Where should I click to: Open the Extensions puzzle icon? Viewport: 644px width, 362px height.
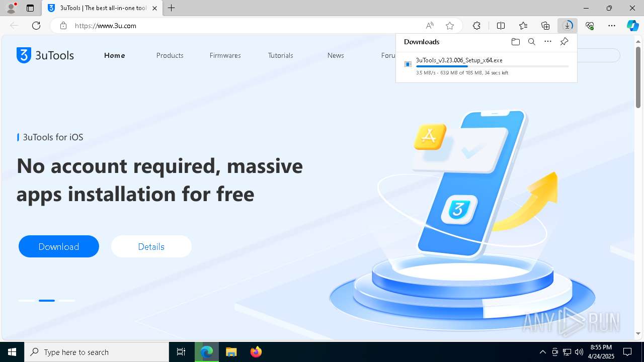476,26
